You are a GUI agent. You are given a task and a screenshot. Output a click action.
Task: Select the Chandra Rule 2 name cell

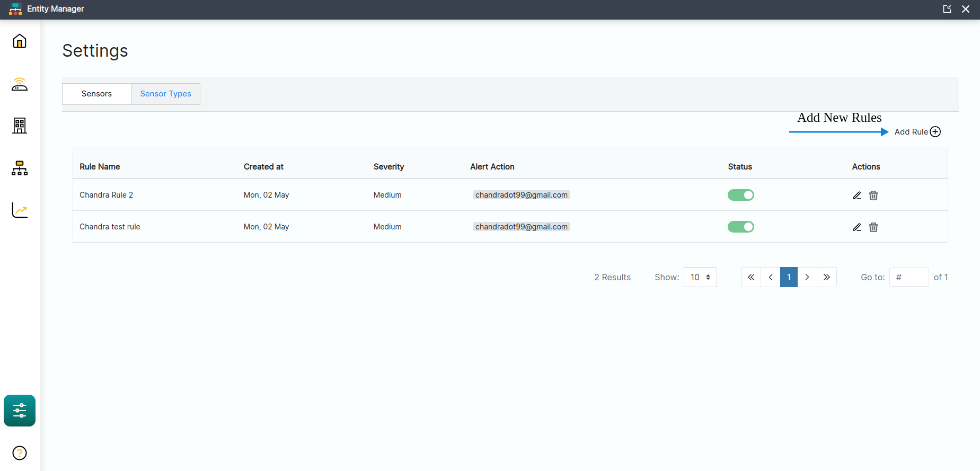click(106, 195)
